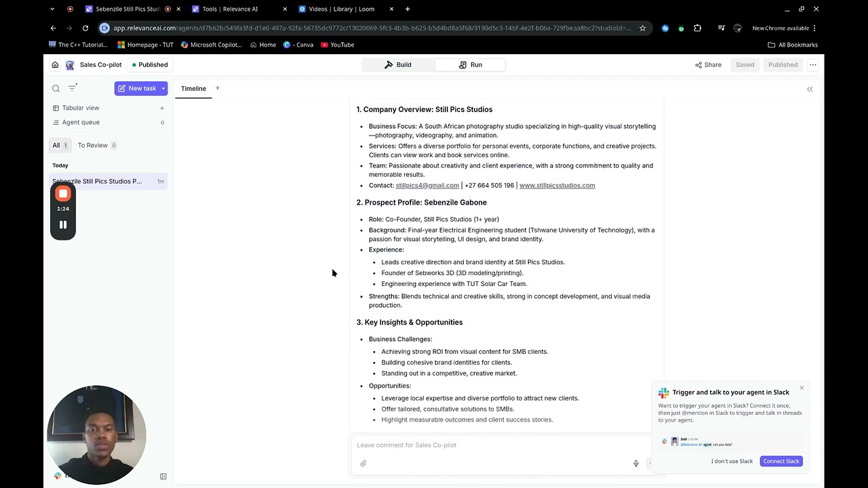View site information icon in address bar
This screenshot has width=868, height=488.
pyautogui.click(x=104, y=28)
